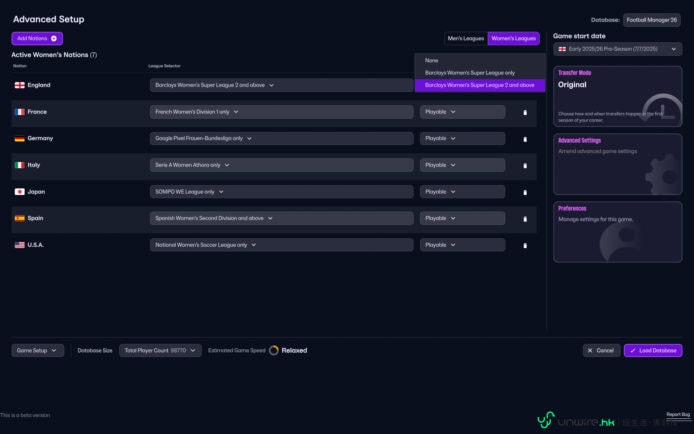The image size is (694, 434).
Task: Open Total Player Count dropdown
Action: pos(160,350)
